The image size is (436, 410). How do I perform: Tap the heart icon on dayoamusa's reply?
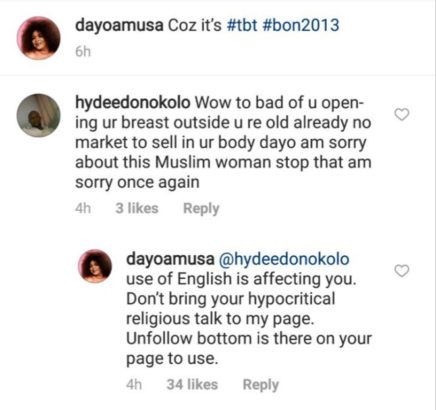coord(401,271)
